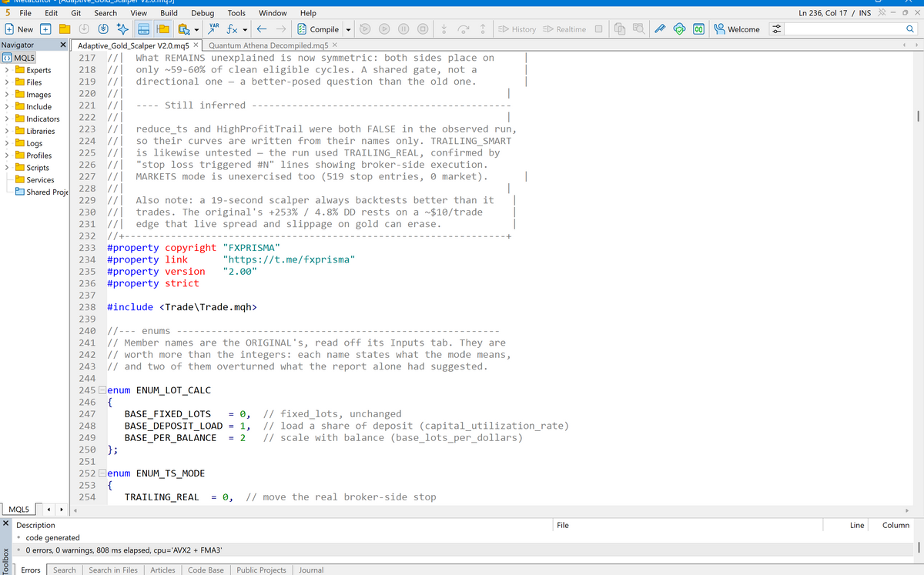Click the stop profiling square icon

pos(598,29)
